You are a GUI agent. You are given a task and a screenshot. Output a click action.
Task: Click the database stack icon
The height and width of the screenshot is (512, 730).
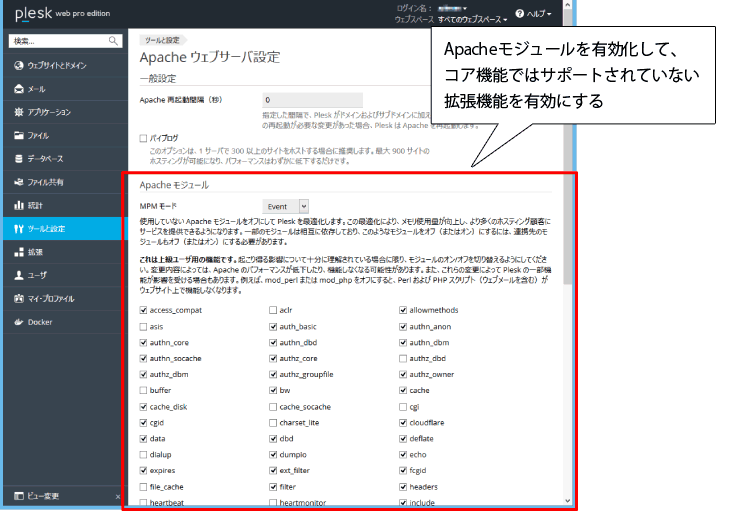[19, 158]
